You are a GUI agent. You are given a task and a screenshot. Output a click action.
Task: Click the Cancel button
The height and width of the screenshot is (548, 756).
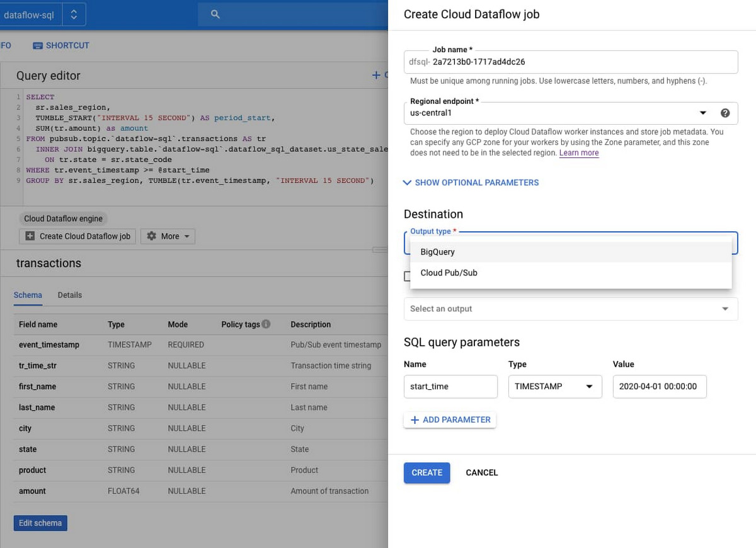(x=482, y=472)
